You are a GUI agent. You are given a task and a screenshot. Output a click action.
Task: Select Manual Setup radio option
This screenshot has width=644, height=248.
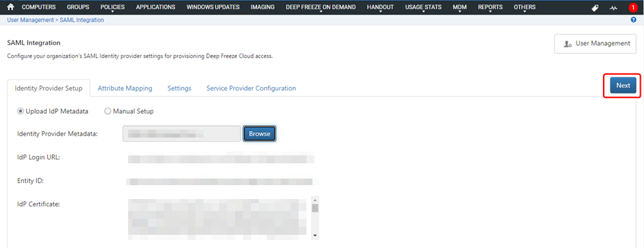click(x=108, y=111)
